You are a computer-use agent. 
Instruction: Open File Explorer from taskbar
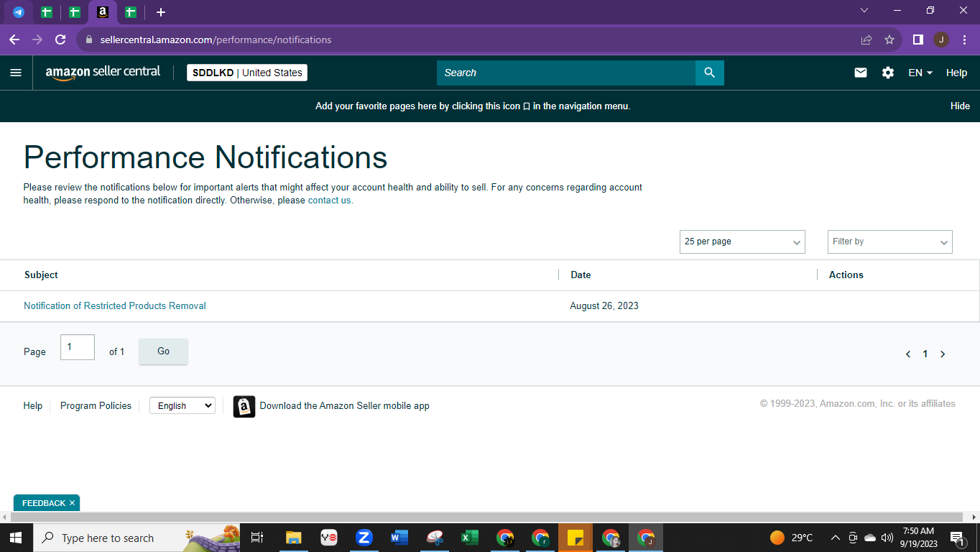pos(293,538)
